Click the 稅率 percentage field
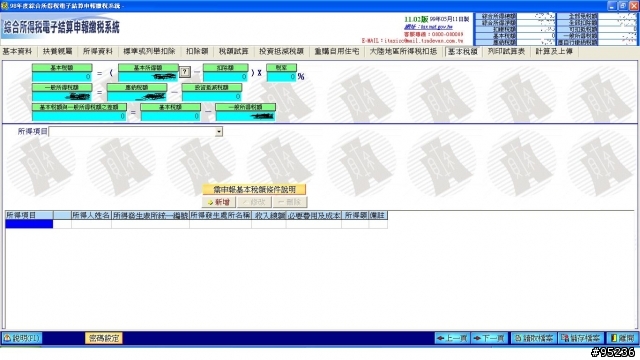Image resolution: width=640 pixels, height=360 pixels. tap(281, 77)
